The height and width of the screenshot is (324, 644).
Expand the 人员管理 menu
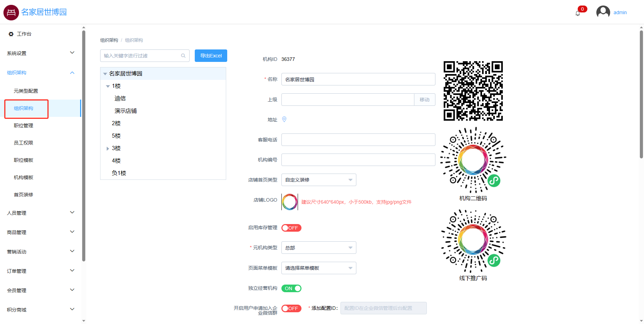[41, 213]
